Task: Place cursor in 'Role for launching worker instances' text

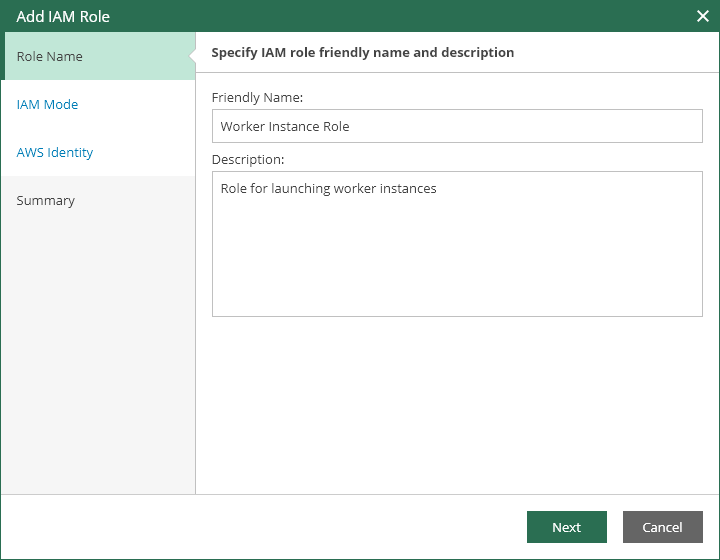Action: pos(328,188)
